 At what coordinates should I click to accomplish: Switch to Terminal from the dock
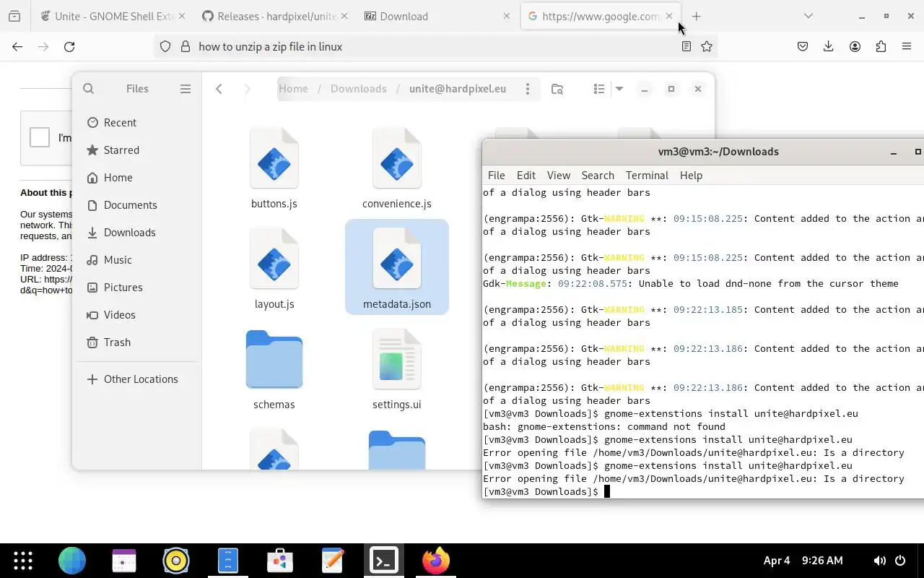tap(384, 561)
